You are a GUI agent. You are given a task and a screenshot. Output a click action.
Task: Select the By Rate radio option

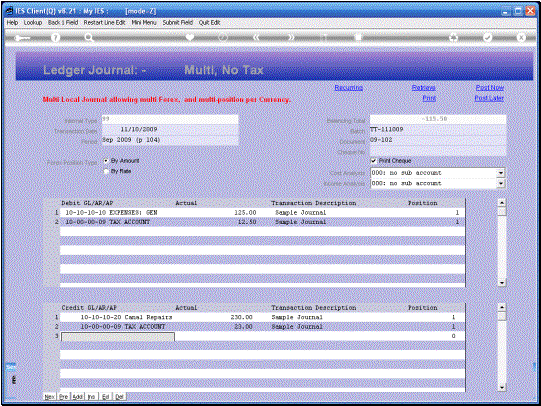tap(106, 171)
